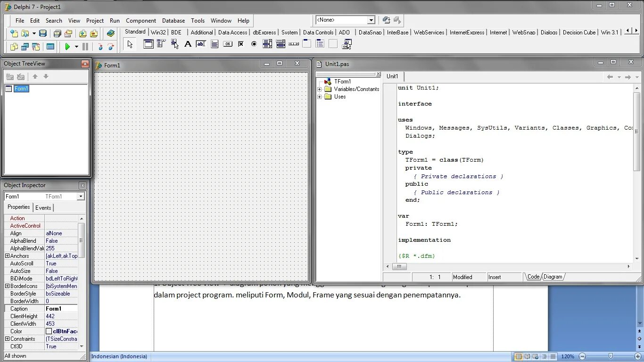Viewport: 644px width, 362px height.
Task: Pick the ListBox component icon
Action: point(267,44)
